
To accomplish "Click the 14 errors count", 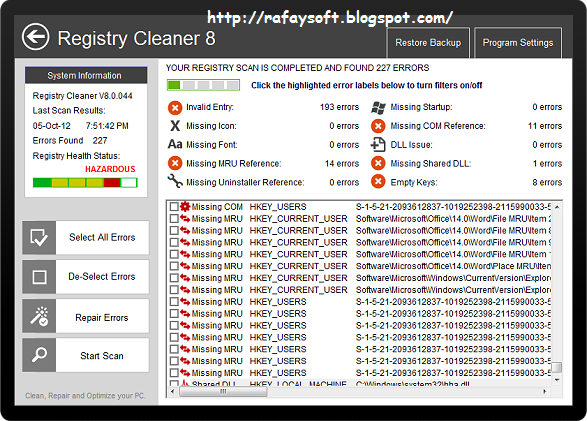I will pyautogui.click(x=342, y=164).
